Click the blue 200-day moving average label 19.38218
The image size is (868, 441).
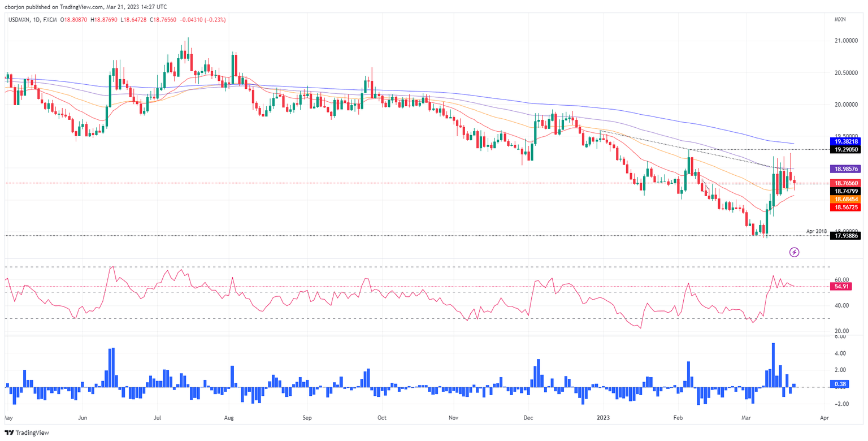tap(846, 141)
